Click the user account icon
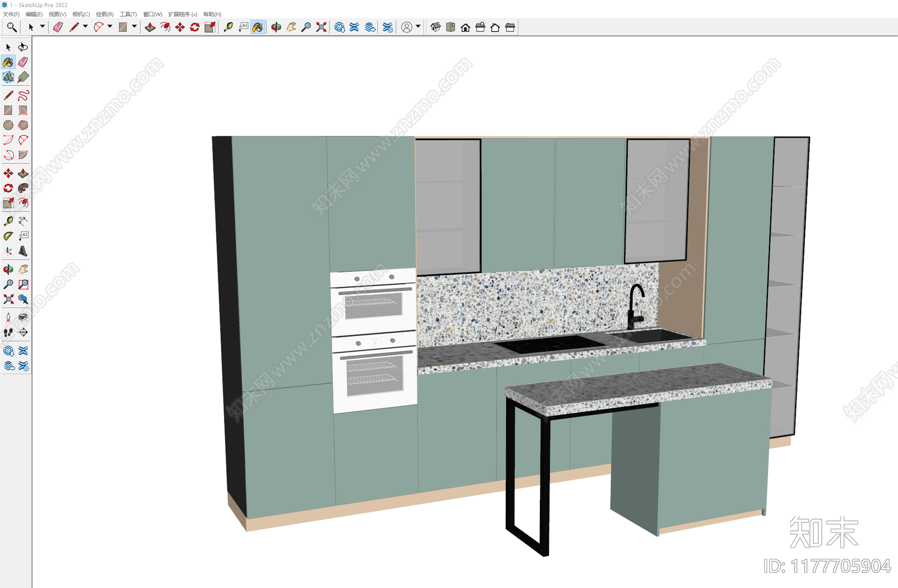 click(407, 27)
